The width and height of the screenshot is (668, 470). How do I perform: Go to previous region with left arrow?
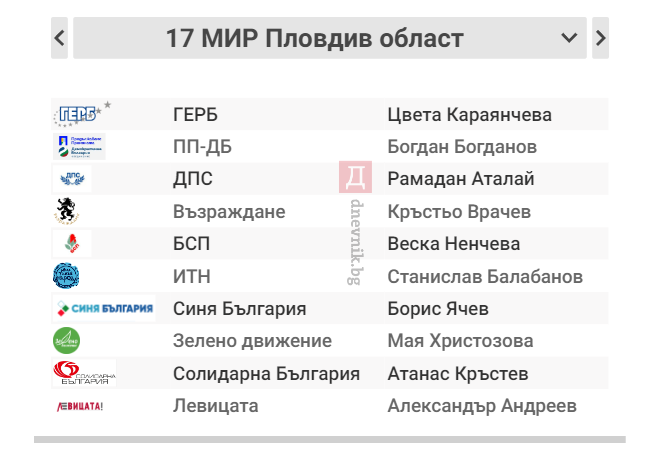point(60,38)
